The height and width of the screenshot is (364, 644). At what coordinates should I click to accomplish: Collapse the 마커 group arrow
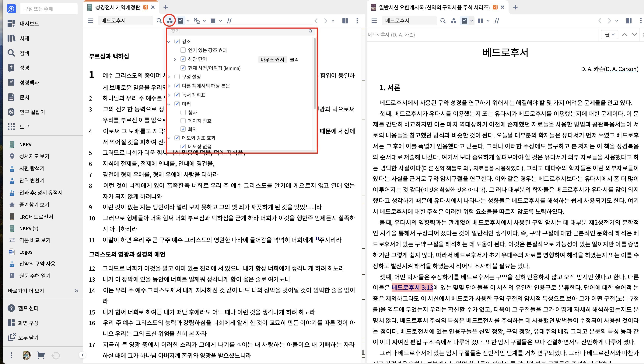(169, 104)
